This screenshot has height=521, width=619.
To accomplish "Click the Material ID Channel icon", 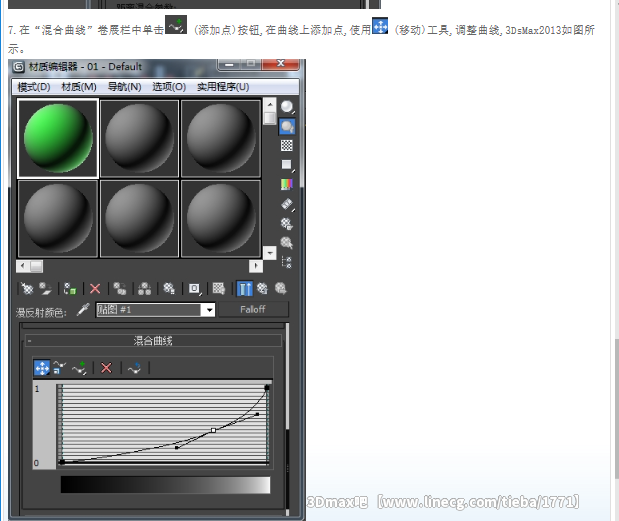I will (194, 289).
